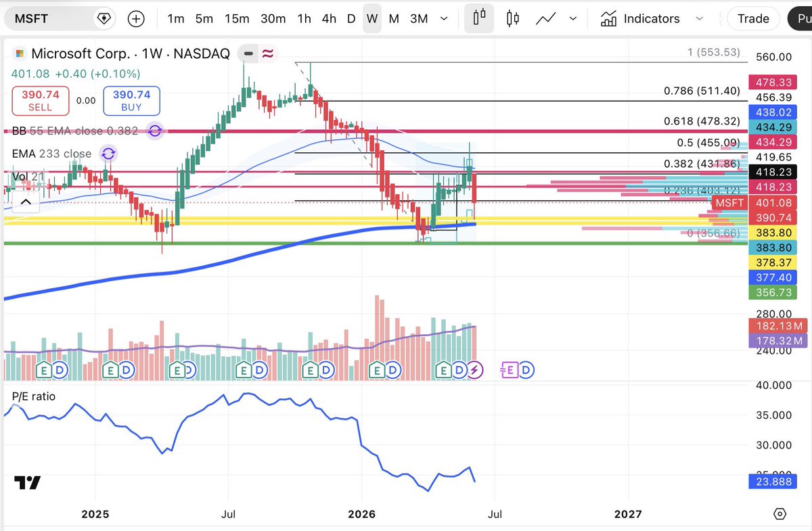Expand the chart style dropdown chevron

574,18
